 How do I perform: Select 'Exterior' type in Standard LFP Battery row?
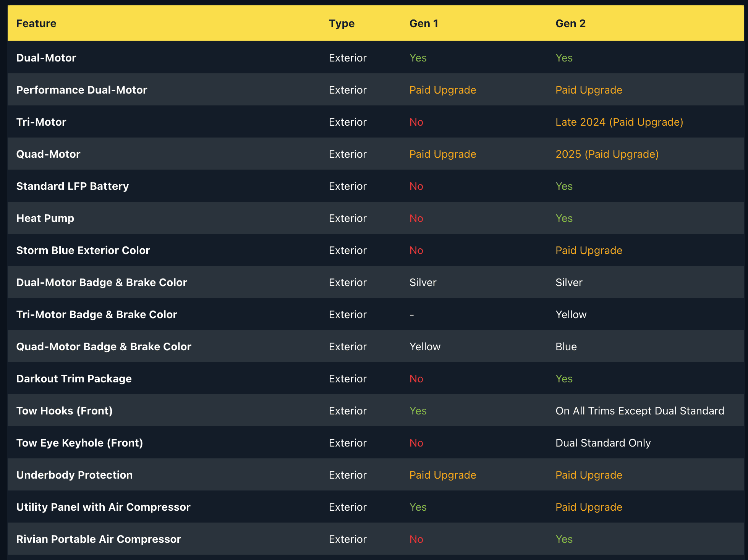point(348,186)
